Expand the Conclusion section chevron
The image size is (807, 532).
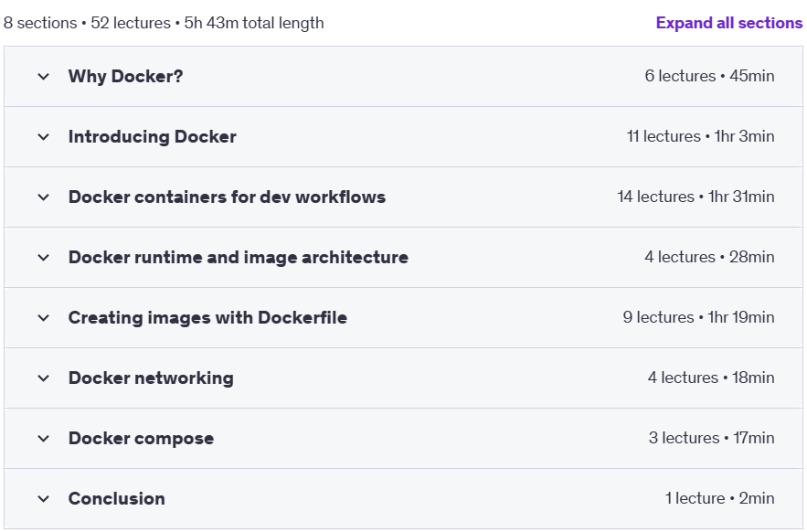pos(44,498)
